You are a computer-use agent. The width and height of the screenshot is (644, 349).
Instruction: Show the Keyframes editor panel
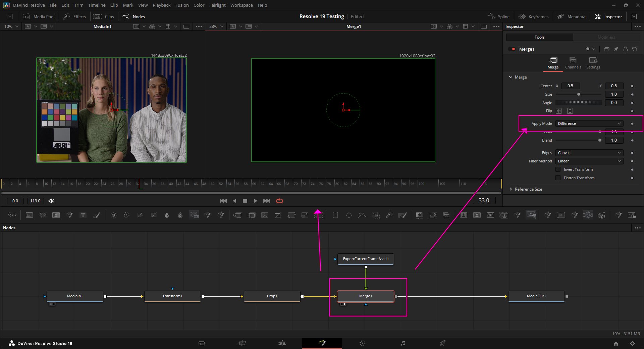click(534, 16)
